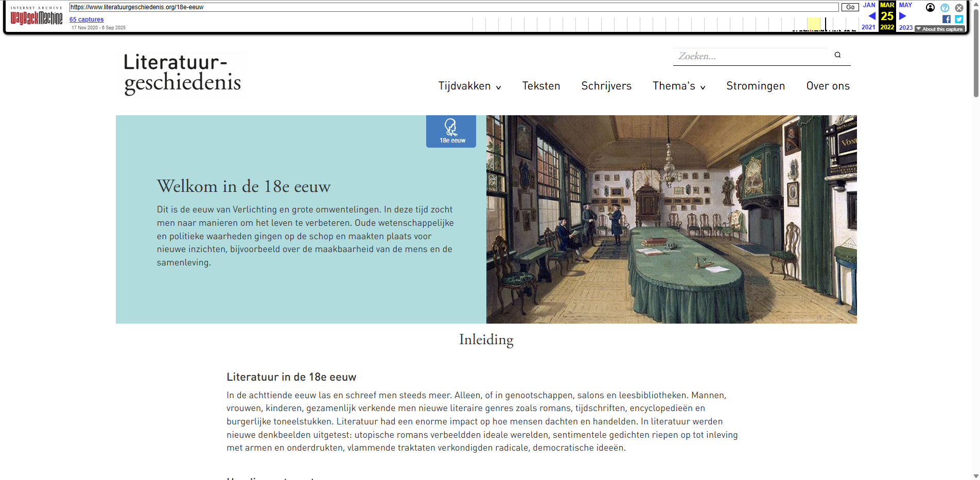
Task: Select the highlighted year in capture timeline
Action: point(813,24)
